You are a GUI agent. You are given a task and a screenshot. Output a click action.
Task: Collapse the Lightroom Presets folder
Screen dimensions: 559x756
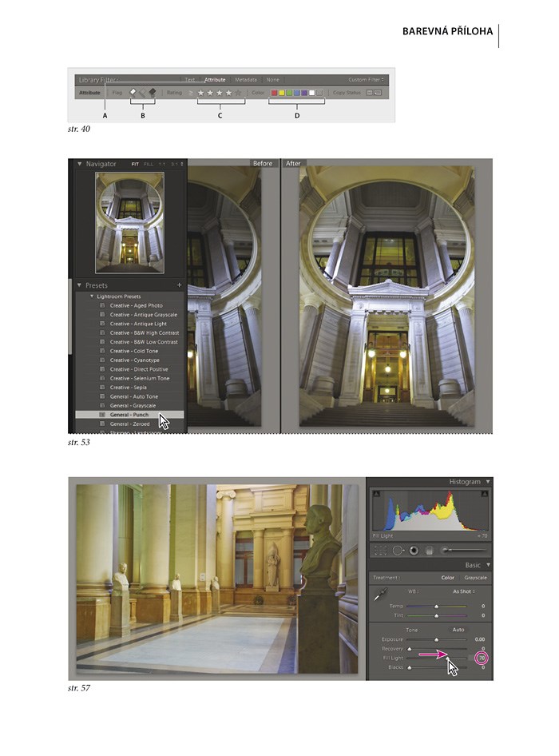pyautogui.click(x=92, y=296)
